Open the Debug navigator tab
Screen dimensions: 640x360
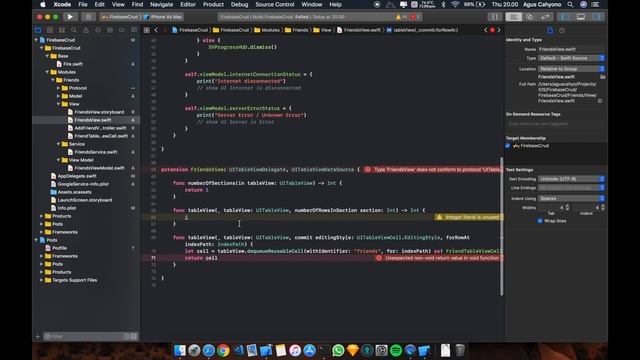click(110, 30)
